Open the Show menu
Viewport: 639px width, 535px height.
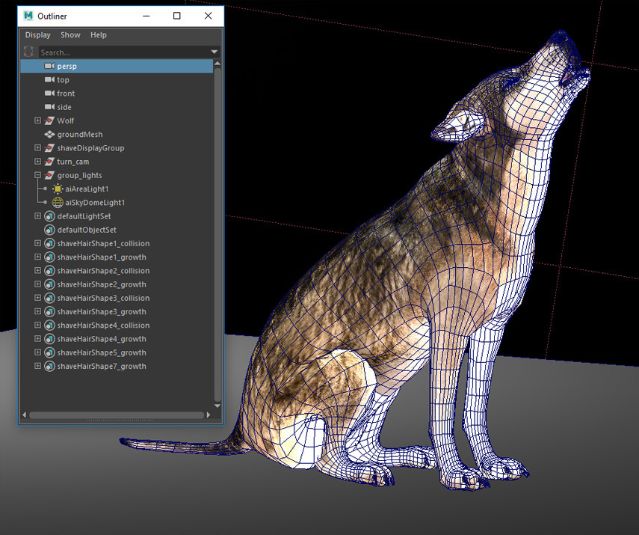70,35
